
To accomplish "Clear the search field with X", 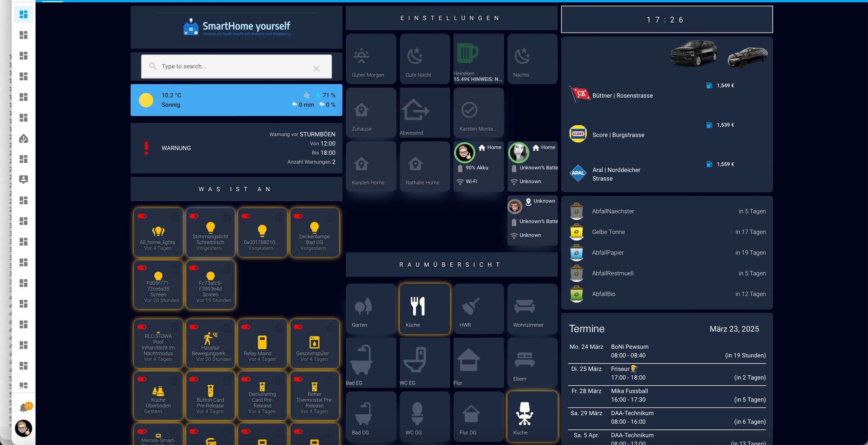I will [x=316, y=68].
